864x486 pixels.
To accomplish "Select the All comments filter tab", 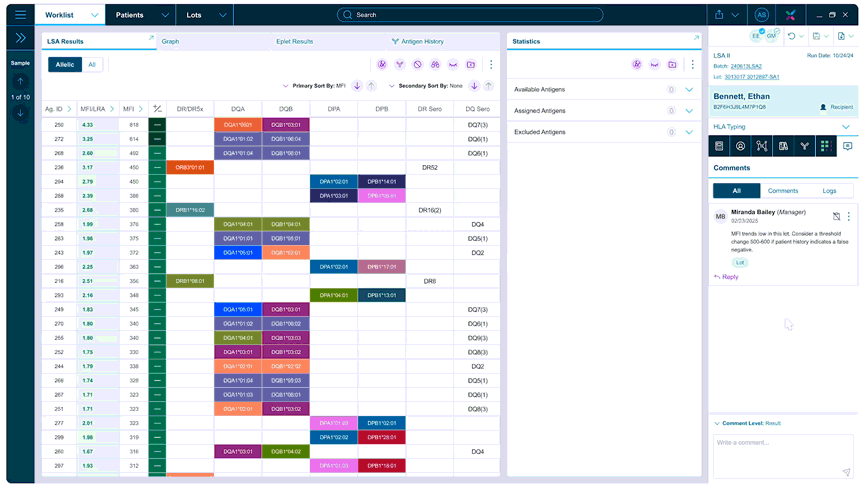I will pos(737,191).
